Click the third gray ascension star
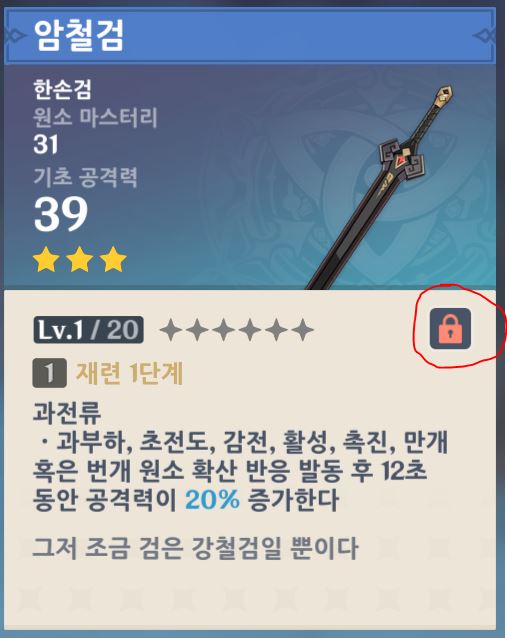Screen dimensions: 507x638 pyautogui.click(x=223, y=330)
